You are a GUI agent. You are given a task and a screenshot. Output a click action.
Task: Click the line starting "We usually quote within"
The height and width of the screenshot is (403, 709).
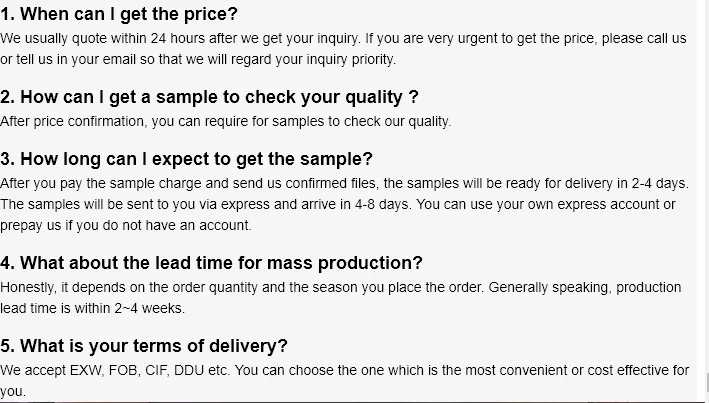pos(343,39)
